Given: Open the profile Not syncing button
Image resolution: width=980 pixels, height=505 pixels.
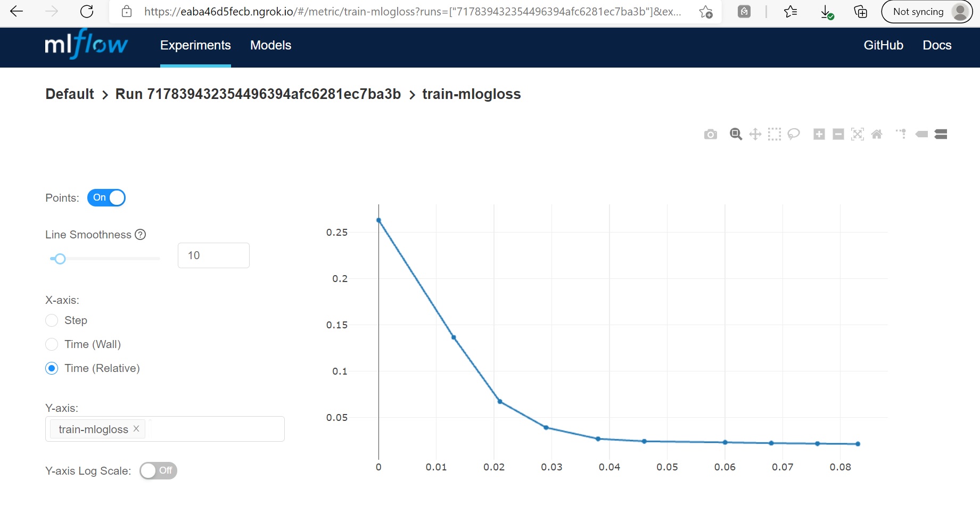Looking at the screenshot, I should click(x=927, y=12).
